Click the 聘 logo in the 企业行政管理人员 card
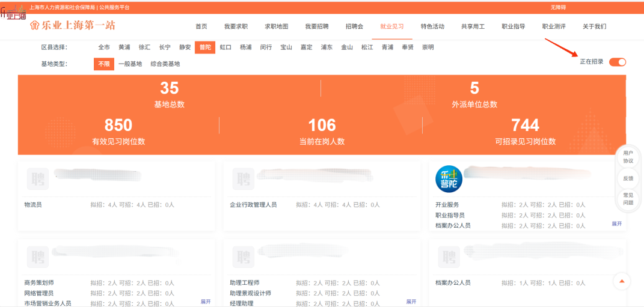Screen dimensions: 644x307 click(243, 179)
